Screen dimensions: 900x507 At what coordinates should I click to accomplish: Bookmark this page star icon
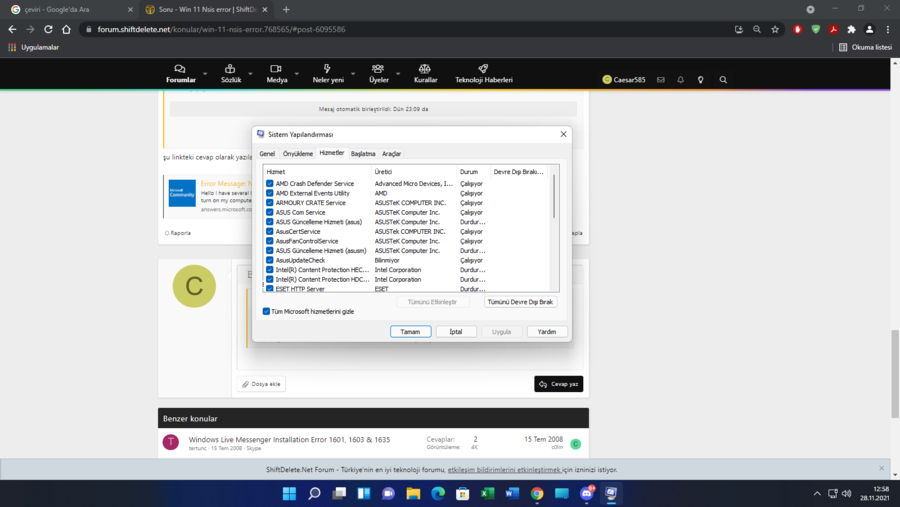click(x=775, y=29)
